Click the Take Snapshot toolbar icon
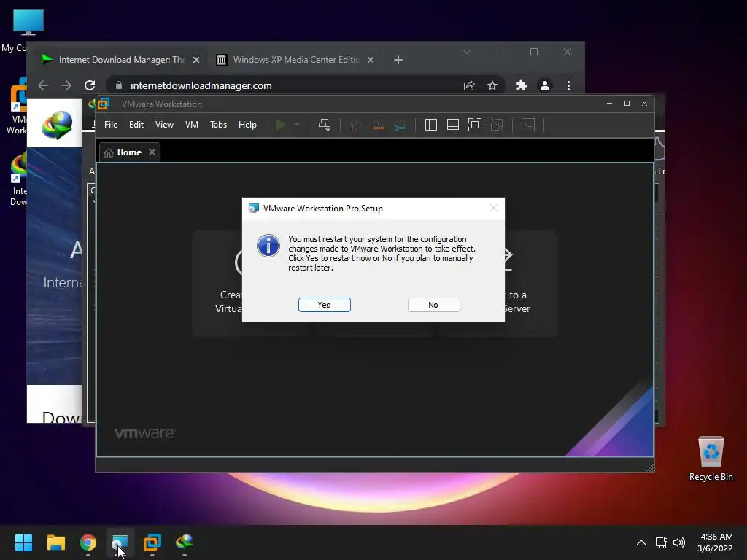The image size is (747, 560). tap(355, 125)
